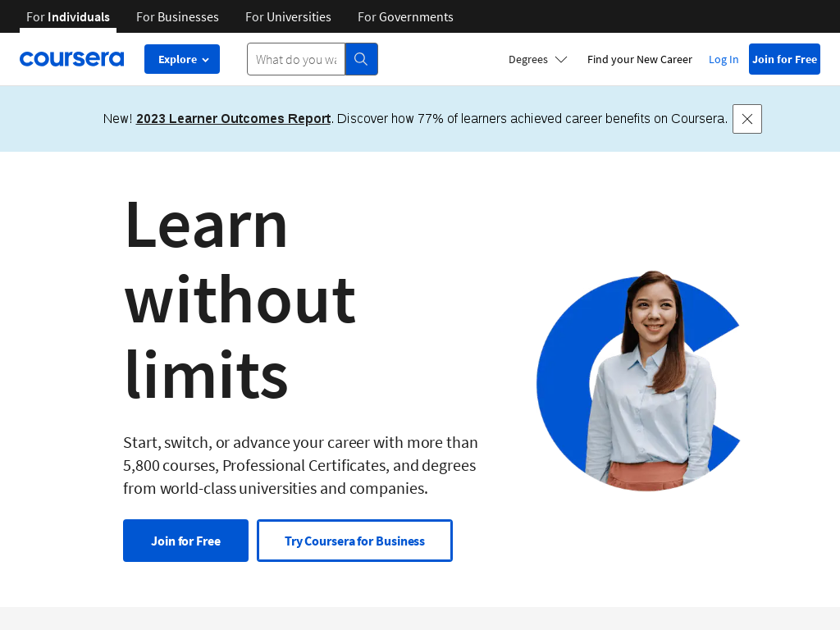Expand the Explore dropdown menu
Image resolution: width=840 pixels, height=630 pixels.
tap(182, 59)
